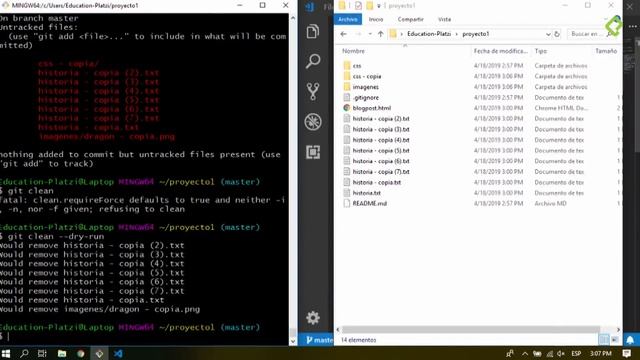Switch File Explorer to details view button
The image size is (640, 360).
tap(604, 340)
